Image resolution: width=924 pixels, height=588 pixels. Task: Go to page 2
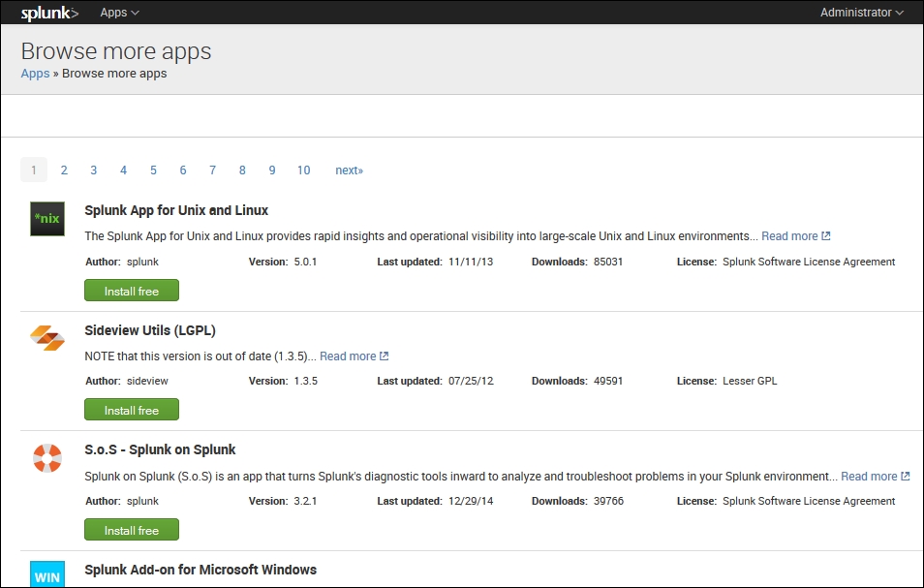[64, 170]
